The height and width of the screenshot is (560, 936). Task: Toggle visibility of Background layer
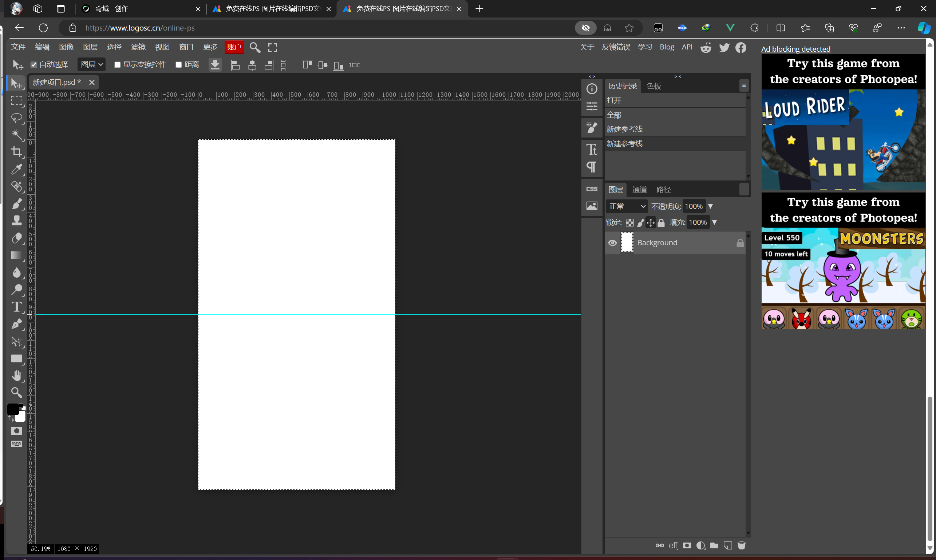pos(612,242)
